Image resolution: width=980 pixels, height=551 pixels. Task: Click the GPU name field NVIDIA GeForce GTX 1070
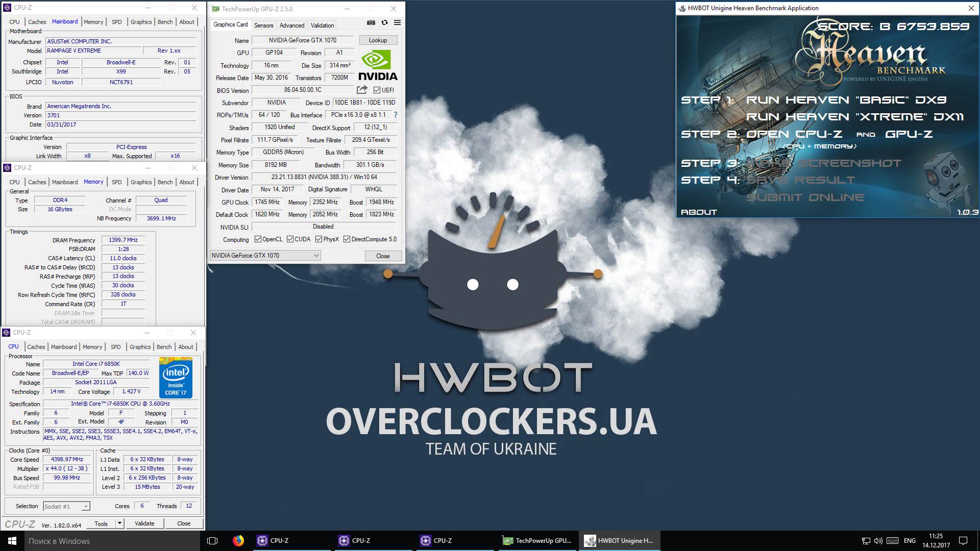(303, 40)
